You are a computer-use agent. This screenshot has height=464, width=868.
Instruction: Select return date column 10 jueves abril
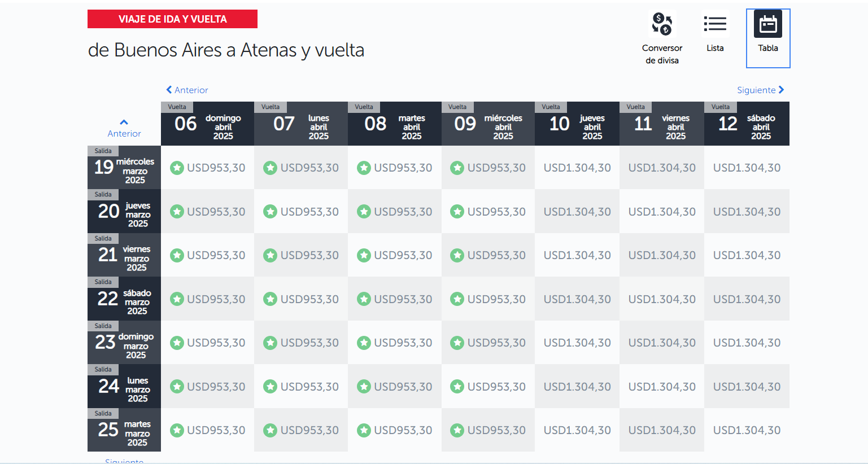point(577,124)
